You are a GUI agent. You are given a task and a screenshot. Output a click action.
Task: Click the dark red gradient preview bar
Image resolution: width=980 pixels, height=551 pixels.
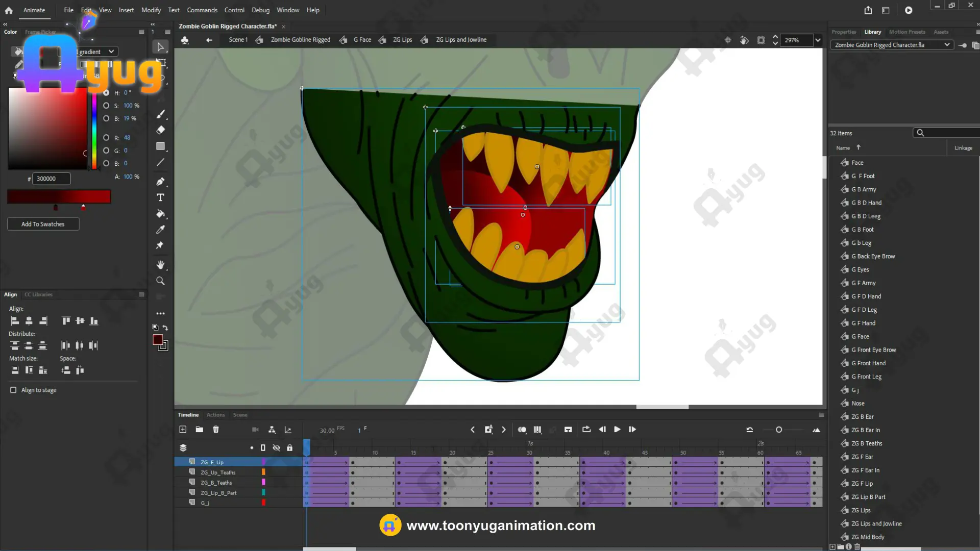(x=59, y=196)
